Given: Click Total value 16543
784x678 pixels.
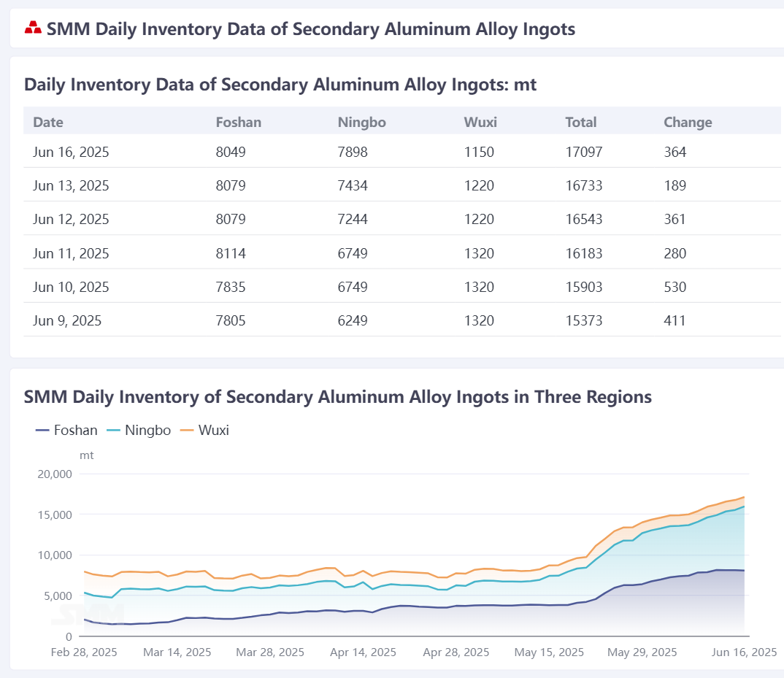Looking at the screenshot, I should pyautogui.click(x=583, y=219).
